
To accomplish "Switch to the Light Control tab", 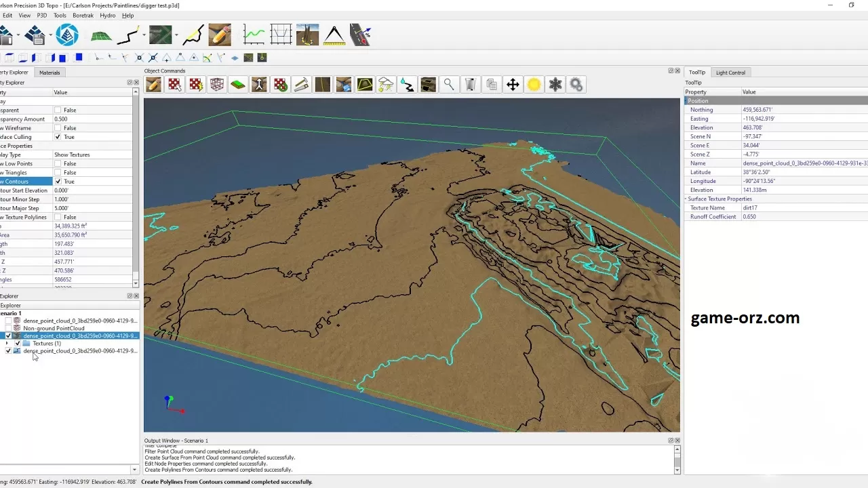I will (x=730, y=73).
